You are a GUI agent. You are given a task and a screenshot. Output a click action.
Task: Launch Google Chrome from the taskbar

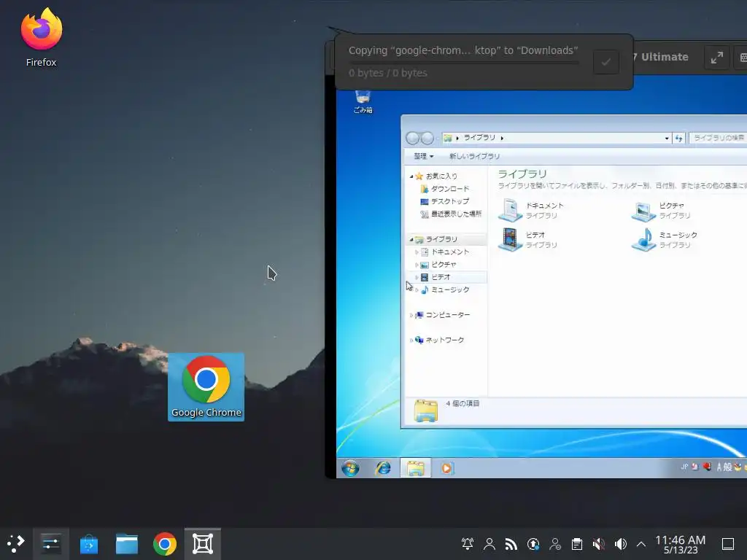point(165,544)
